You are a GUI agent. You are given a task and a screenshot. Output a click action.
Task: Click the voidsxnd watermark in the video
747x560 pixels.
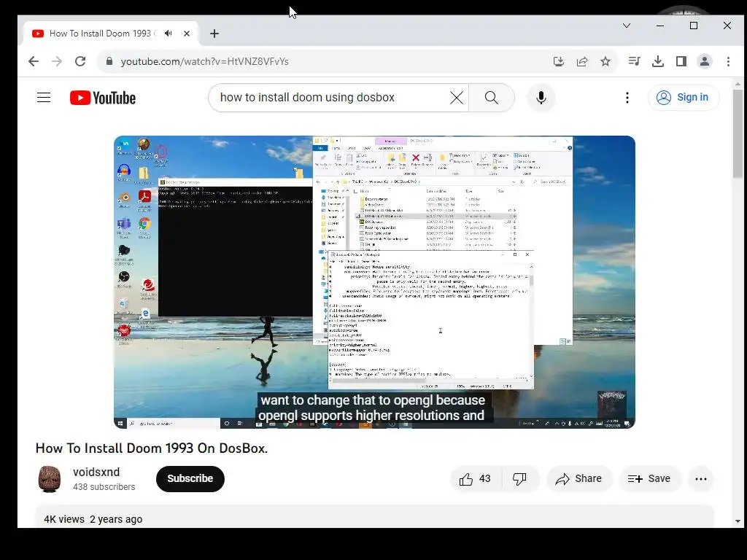(612, 404)
